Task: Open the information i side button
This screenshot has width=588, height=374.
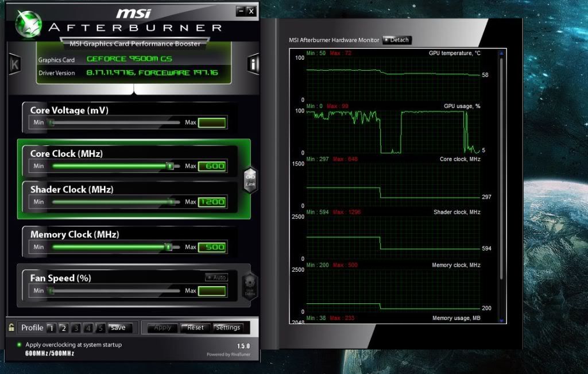Action: (x=253, y=64)
